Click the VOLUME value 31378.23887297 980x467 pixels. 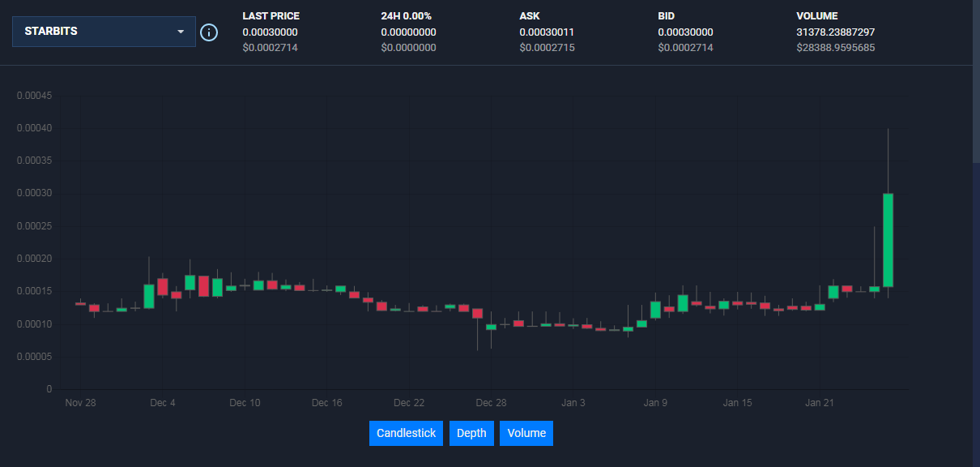(x=836, y=32)
